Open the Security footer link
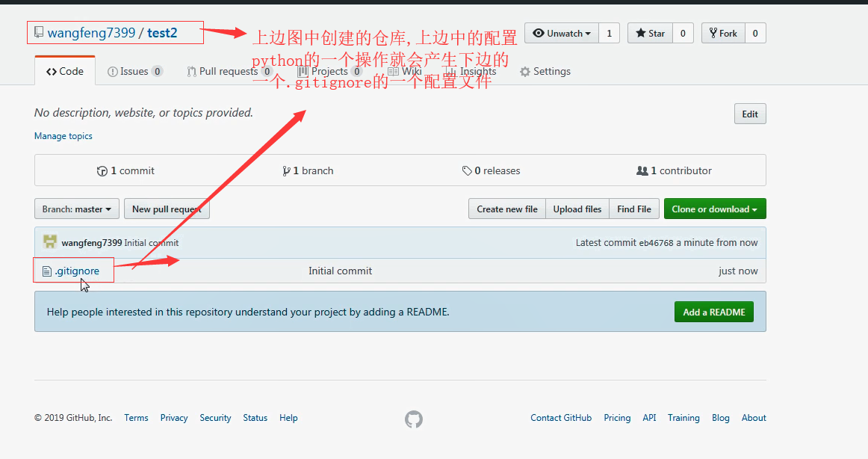 pyautogui.click(x=215, y=417)
